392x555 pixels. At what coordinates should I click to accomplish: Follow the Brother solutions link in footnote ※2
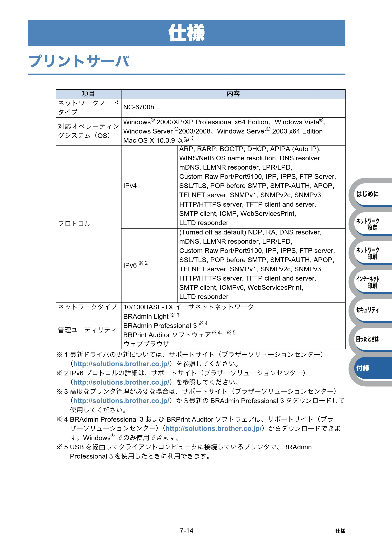[121, 382]
